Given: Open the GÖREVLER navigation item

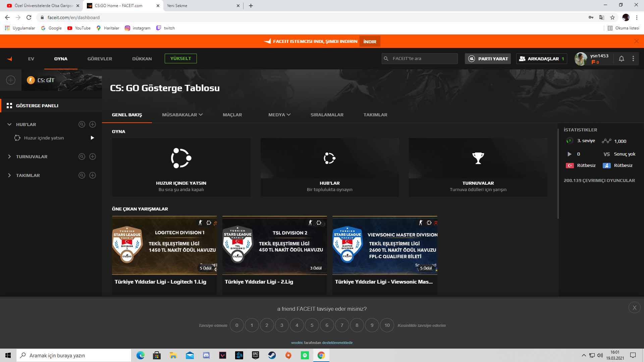Looking at the screenshot, I should [100, 59].
